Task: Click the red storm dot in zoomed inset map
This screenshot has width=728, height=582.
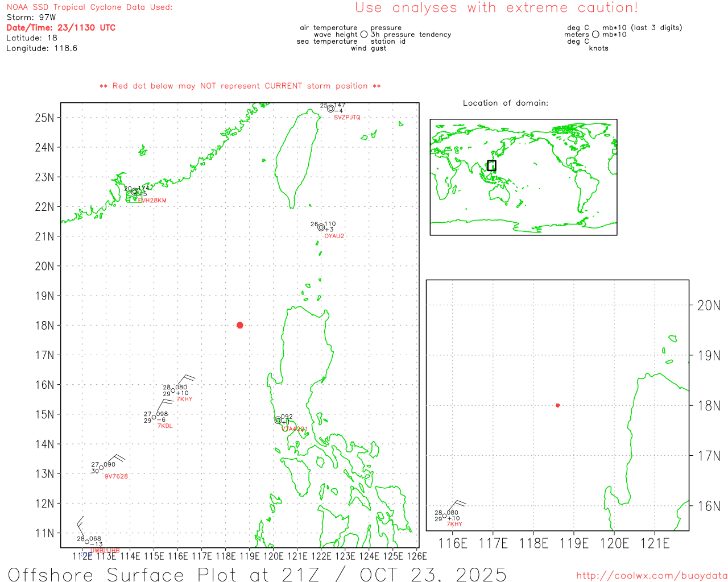Action: [557, 405]
